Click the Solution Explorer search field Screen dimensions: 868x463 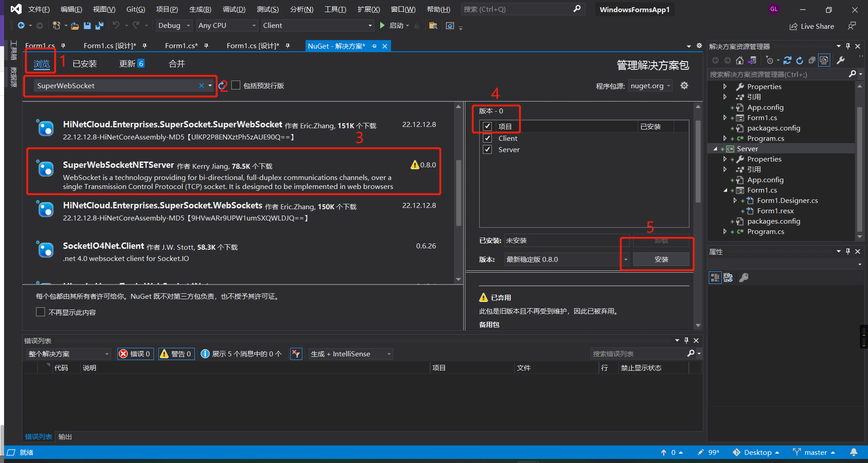click(778, 74)
